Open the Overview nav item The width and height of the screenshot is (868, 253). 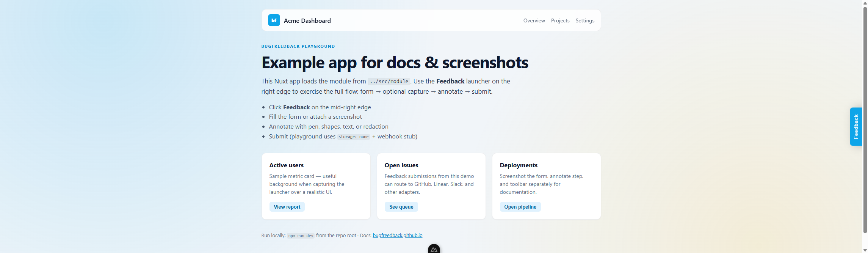pos(534,20)
